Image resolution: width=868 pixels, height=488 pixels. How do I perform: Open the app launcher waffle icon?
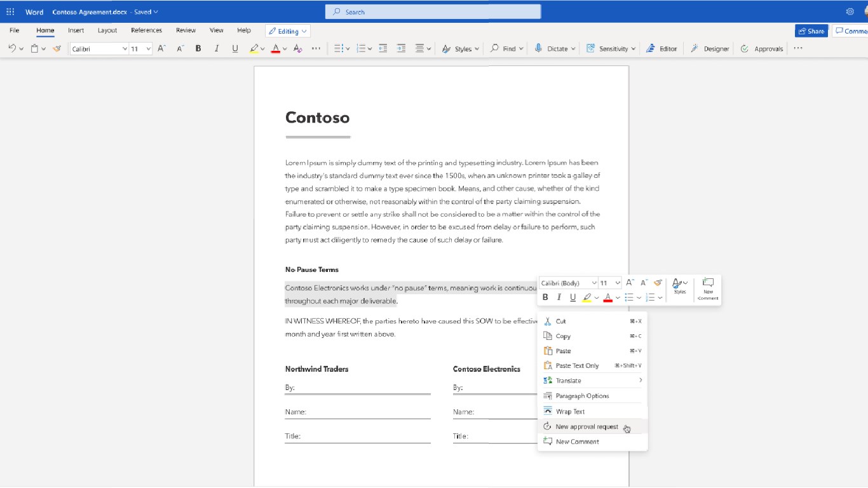10,12
